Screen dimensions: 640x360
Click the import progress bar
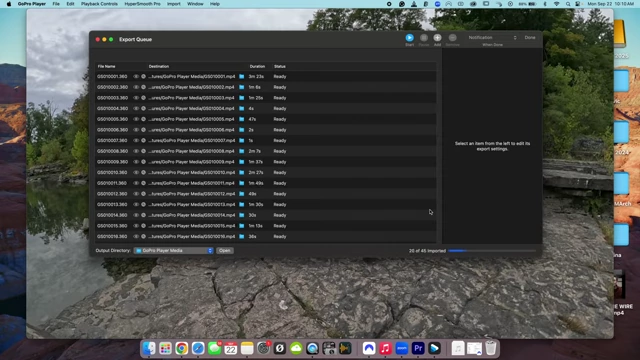tap(492, 251)
